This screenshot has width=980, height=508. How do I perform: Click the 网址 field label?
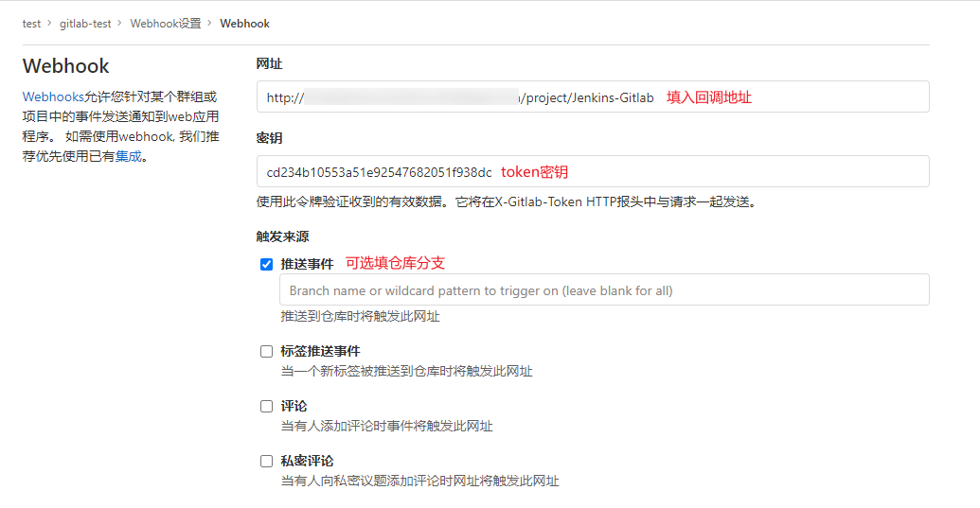coord(269,64)
